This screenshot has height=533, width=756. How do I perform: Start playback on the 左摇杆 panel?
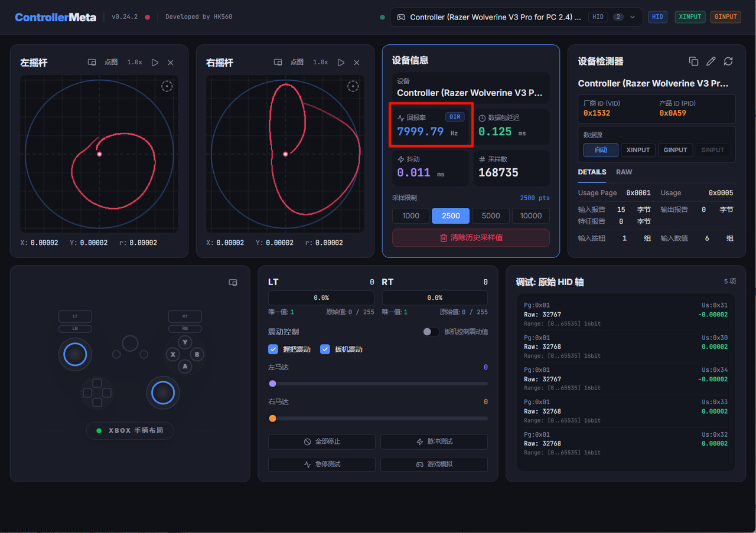tap(155, 63)
